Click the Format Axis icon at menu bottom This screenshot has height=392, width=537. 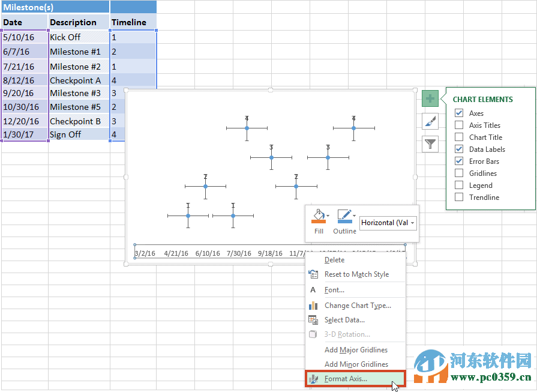pos(313,378)
